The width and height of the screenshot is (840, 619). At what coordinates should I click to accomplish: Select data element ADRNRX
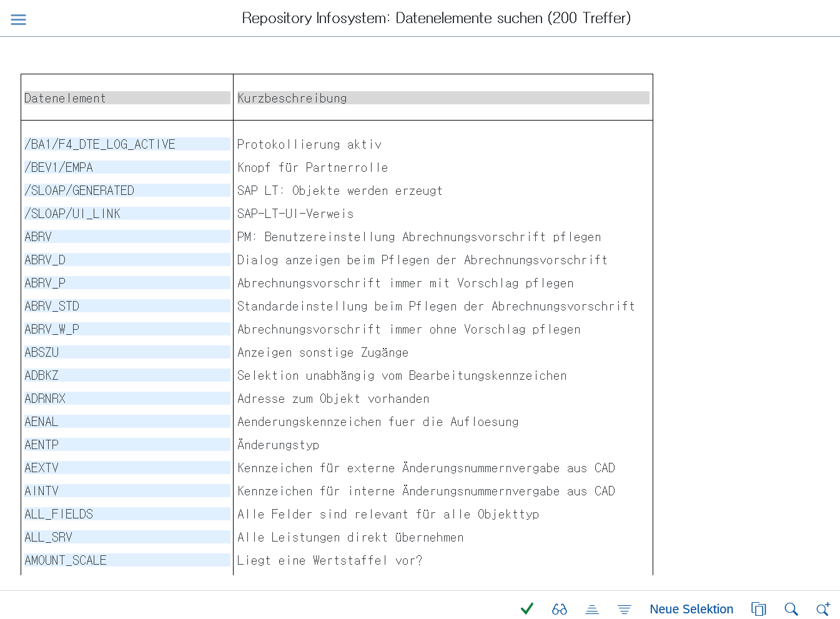click(127, 399)
